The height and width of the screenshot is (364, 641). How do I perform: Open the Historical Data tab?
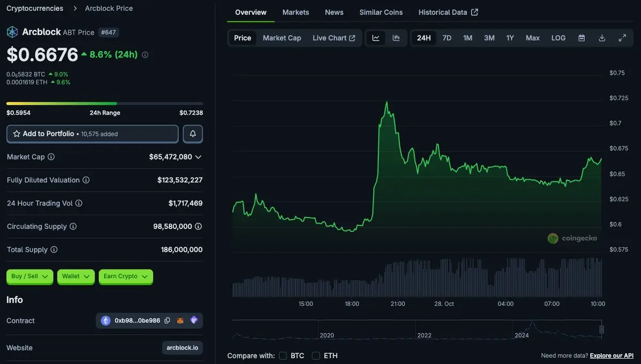(448, 12)
